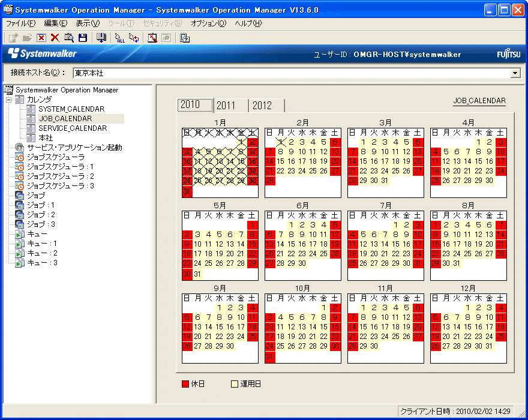The image size is (528, 420).
Task: Open the 編集 menu
Action: [x=56, y=23]
